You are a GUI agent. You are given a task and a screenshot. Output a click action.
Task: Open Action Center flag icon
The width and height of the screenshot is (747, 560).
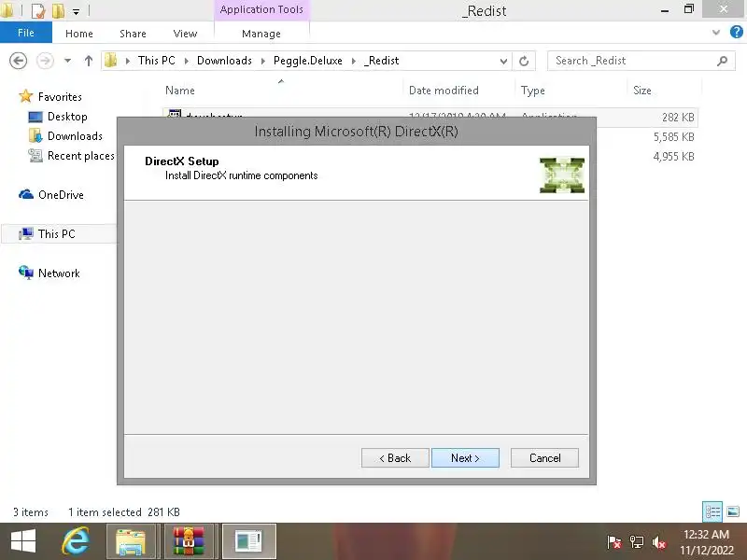coord(614,542)
